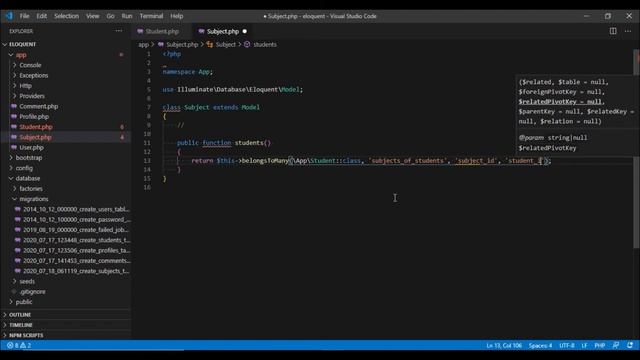Expand the Console folder
Screen dimensions: 640x360
tap(30, 65)
